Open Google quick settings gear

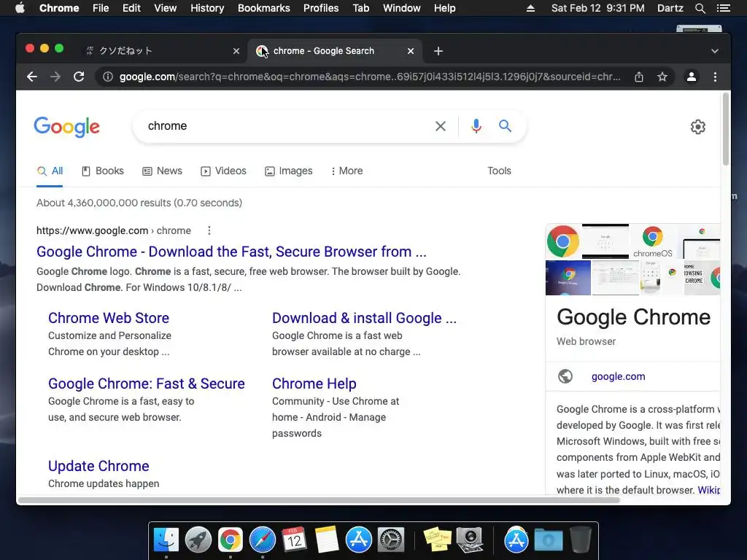[698, 127]
